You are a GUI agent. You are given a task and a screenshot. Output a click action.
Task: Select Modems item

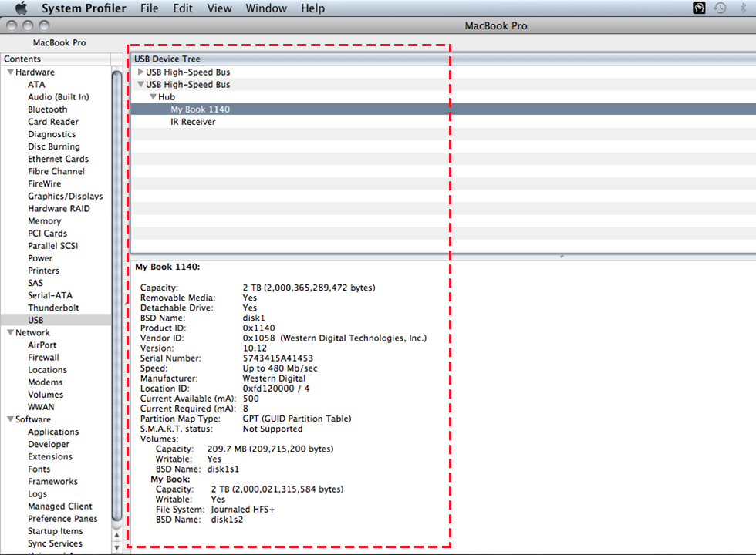pos(46,382)
